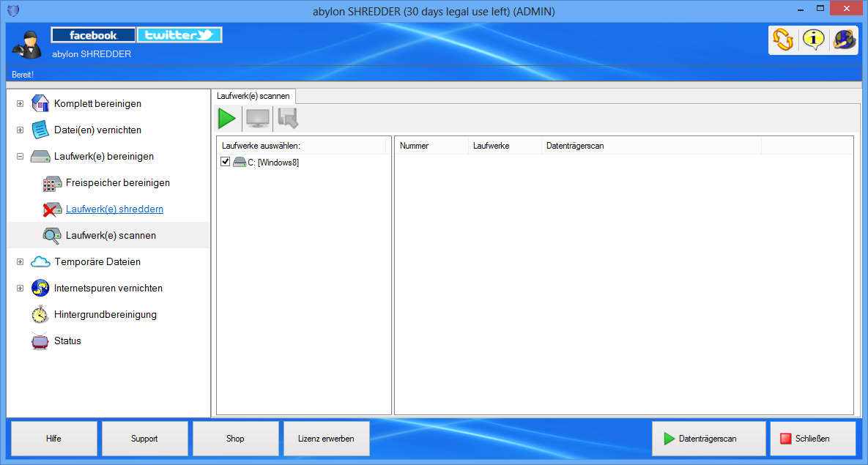Click the cloud icon for Temporäre Dateien

(40, 262)
